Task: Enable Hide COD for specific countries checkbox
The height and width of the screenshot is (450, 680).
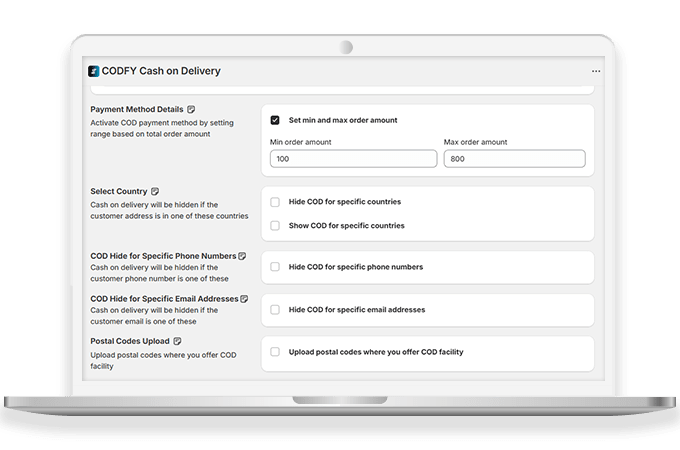Action: pyautogui.click(x=275, y=202)
